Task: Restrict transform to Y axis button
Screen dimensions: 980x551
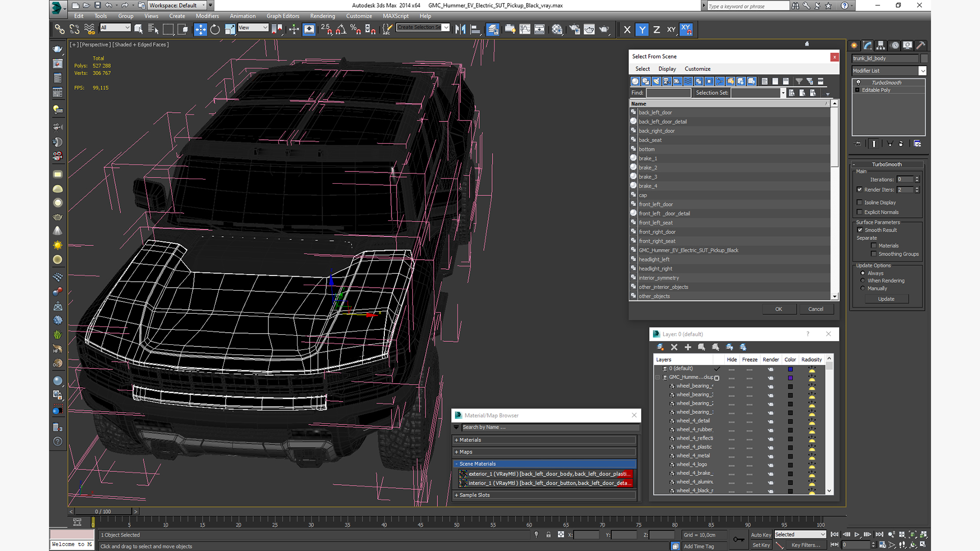Action: [x=642, y=30]
